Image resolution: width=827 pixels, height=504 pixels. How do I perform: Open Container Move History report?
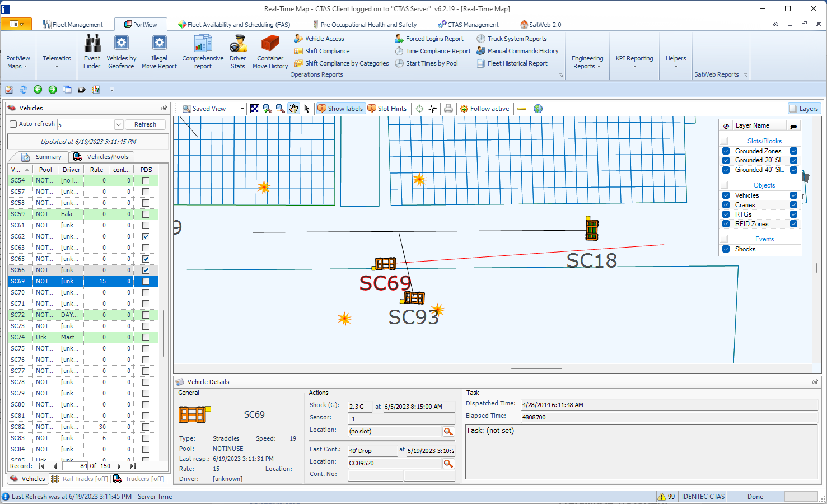[x=270, y=51]
